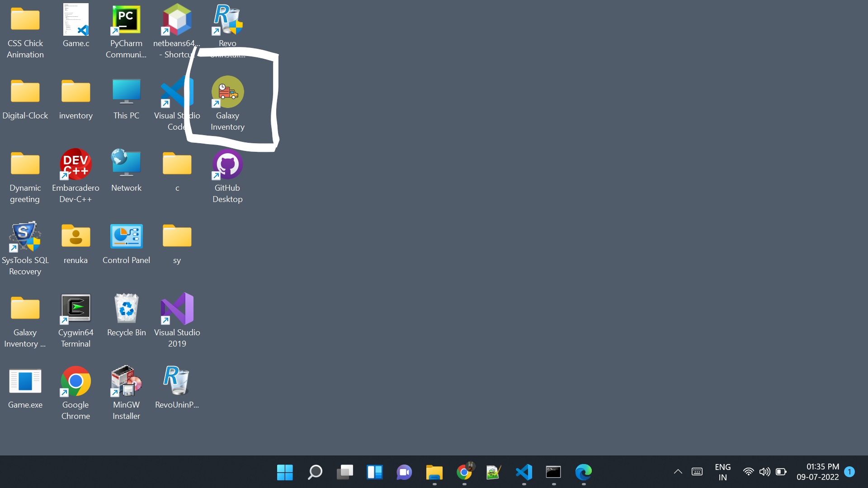868x488 pixels.
Task: Open Task View on the taskbar
Action: pyautogui.click(x=345, y=472)
